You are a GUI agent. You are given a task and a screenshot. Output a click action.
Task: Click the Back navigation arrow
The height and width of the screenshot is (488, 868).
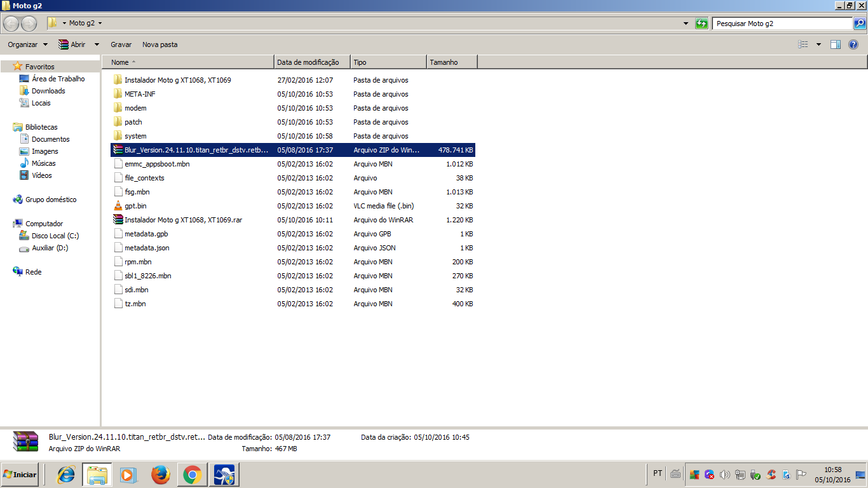click(x=11, y=24)
